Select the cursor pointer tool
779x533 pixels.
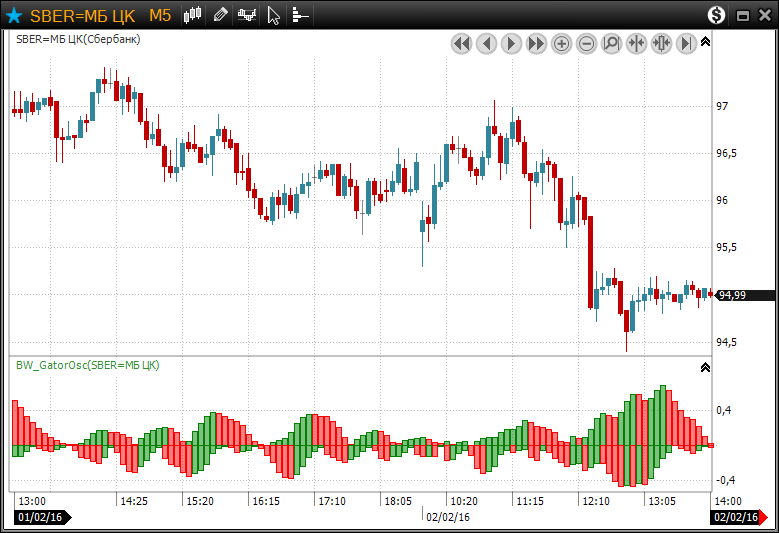[274, 15]
